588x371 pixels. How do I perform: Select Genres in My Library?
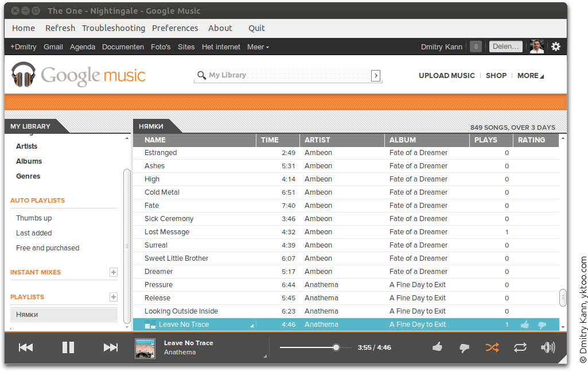pyautogui.click(x=28, y=176)
